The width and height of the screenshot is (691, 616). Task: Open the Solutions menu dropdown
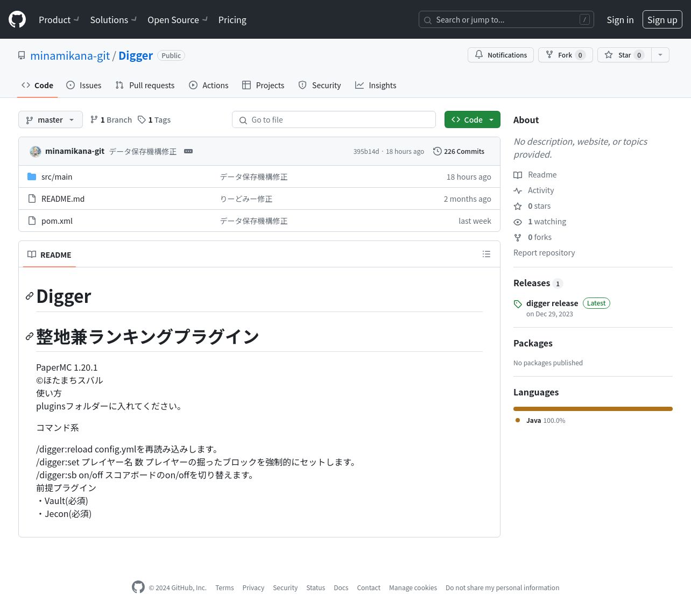[113, 19]
